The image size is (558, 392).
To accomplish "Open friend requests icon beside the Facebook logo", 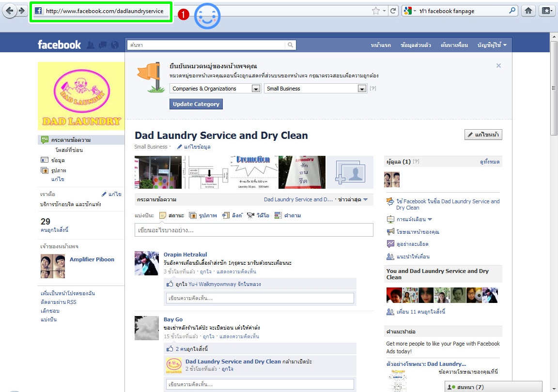I will 91,45.
